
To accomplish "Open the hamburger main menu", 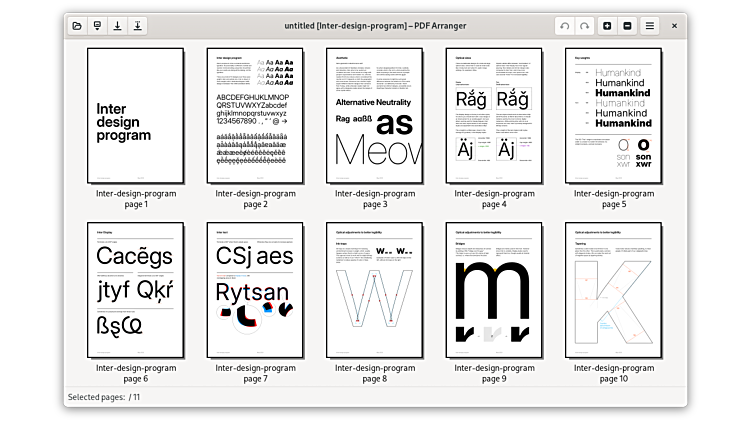I will pyautogui.click(x=650, y=25).
